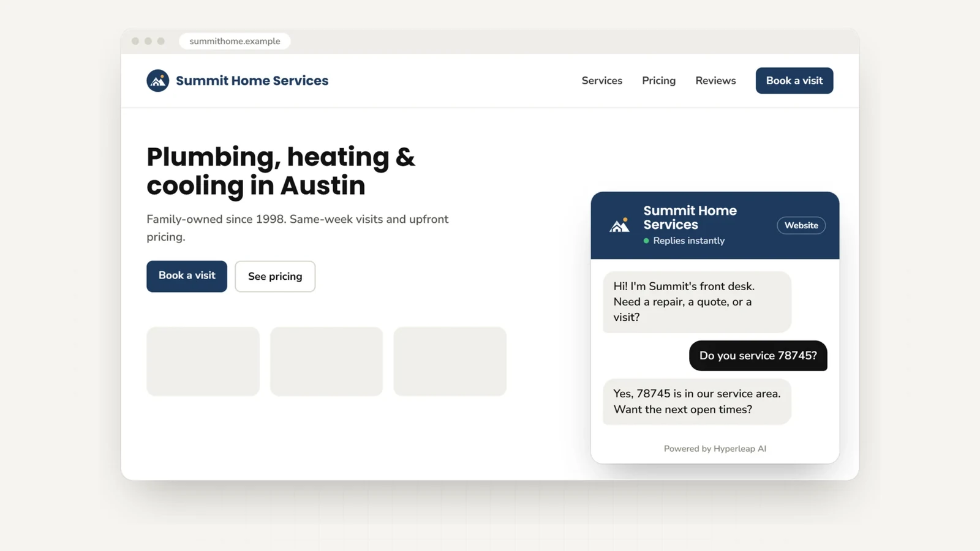Click the Website badge in chat header
980x551 pixels.
click(x=801, y=225)
